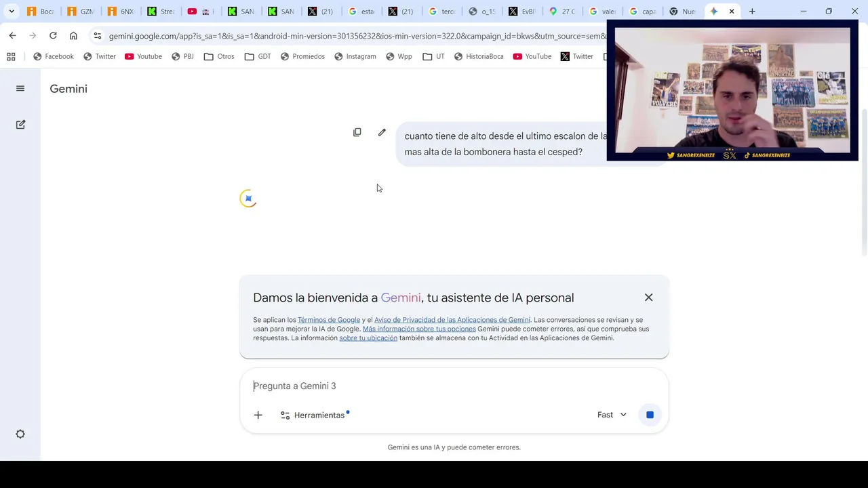Open the Youtube bookmark next to PBJ
The width and height of the screenshot is (868, 488).
(143, 56)
